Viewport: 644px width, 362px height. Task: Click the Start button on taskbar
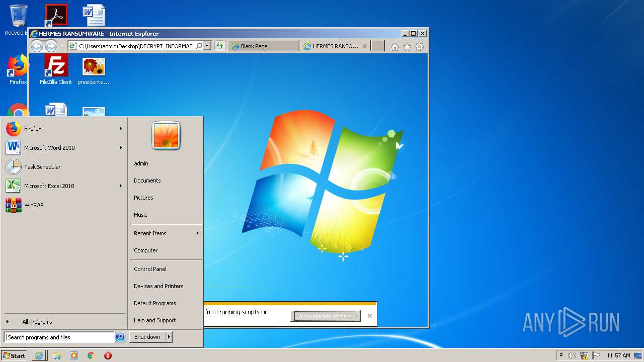click(x=14, y=355)
